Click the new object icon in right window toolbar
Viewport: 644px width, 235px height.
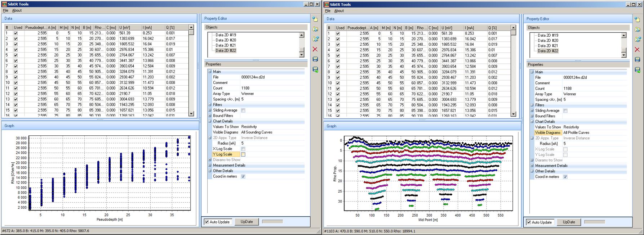(638, 19)
